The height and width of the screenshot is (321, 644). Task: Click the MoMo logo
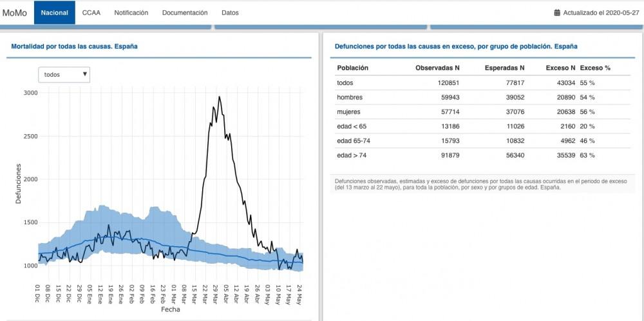[x=15, y=13]
